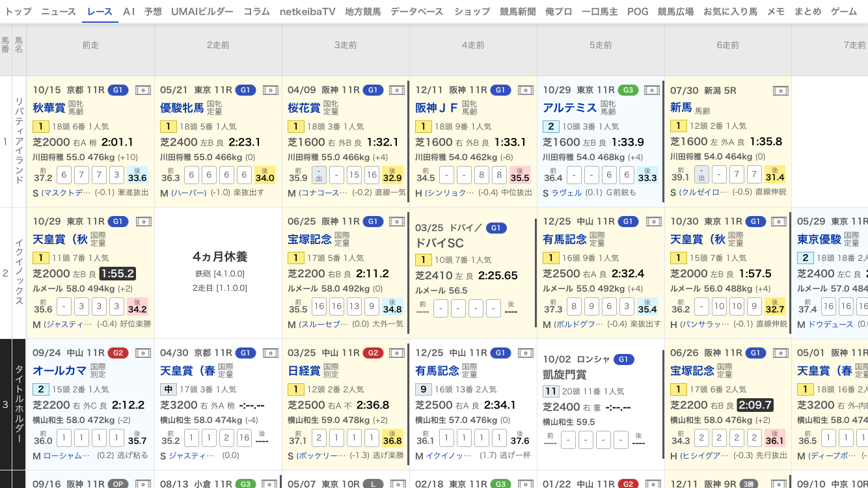This screenshot has width=868, height=488.
Task: Play video icon for 10/29 天皇賞(秋)
Action: 142,222
